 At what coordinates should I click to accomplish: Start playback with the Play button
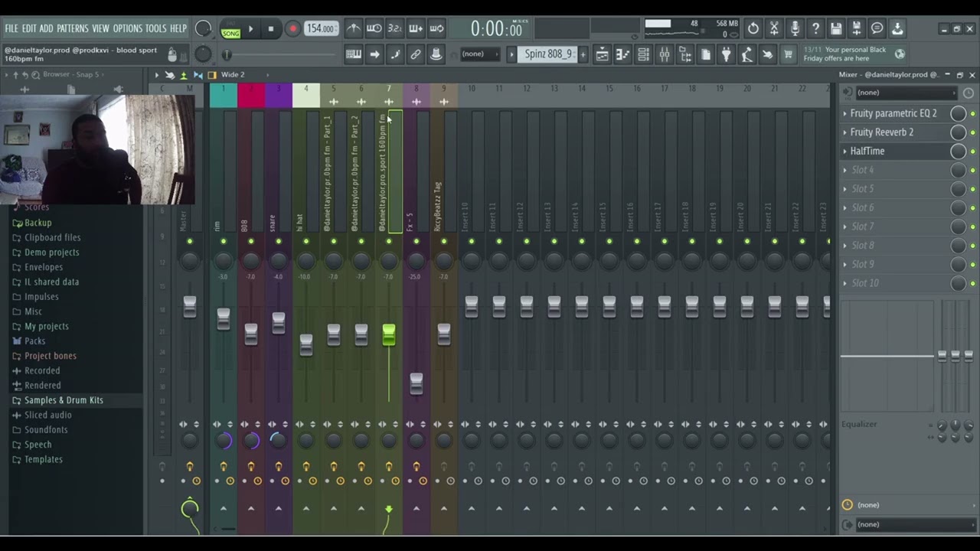[250, 29]
